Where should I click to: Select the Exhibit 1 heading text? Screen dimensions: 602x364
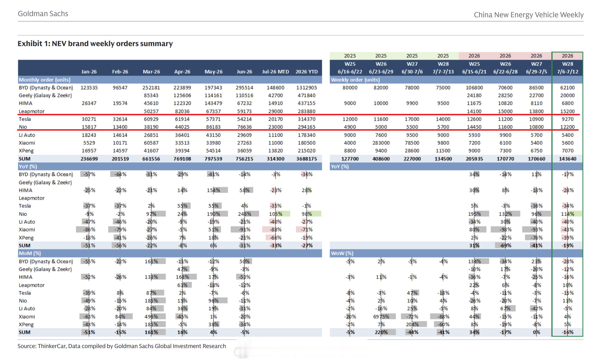point(95,43)
